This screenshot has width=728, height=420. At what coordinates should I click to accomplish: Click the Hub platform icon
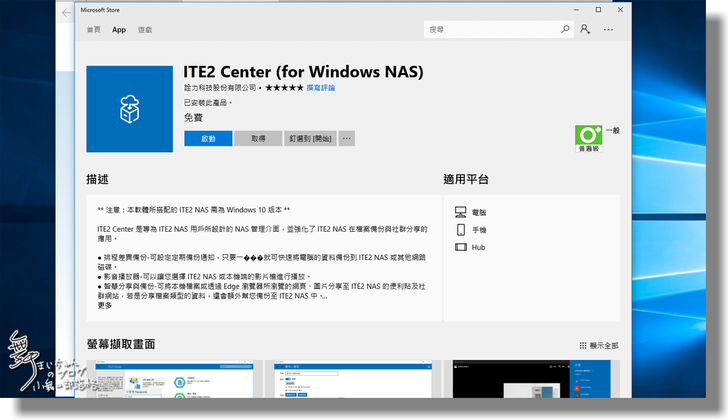pyautogui.click(x=460, y=246)
